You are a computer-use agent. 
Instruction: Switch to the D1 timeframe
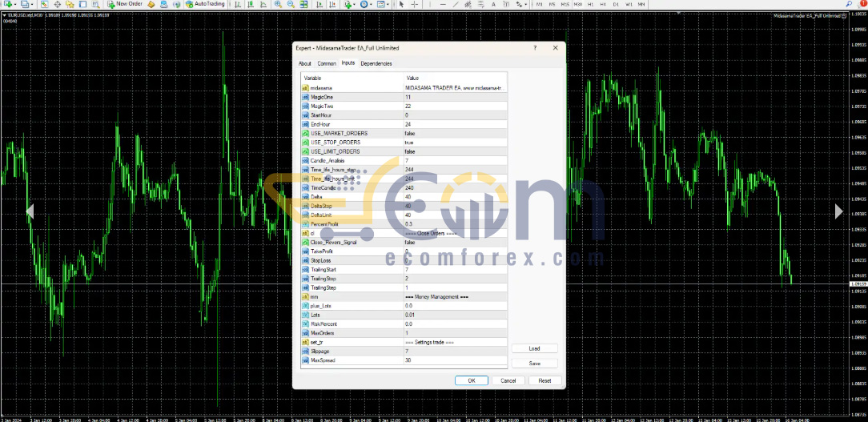coord(616,5)
